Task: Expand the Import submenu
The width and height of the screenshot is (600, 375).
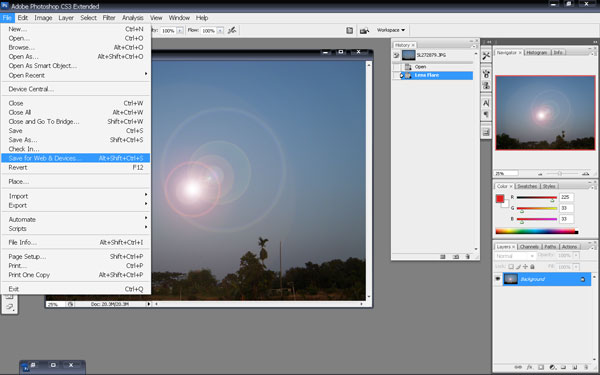Action: tap(76, 196)
